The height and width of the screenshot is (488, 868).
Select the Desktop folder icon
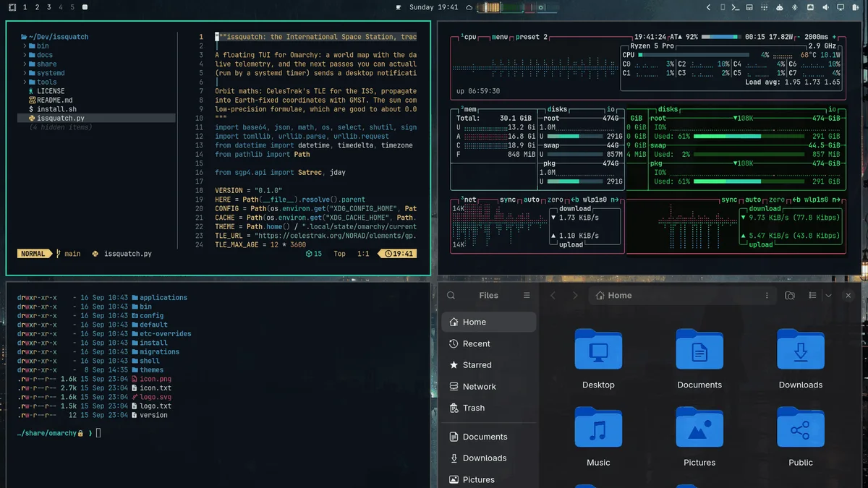point(598,350)
